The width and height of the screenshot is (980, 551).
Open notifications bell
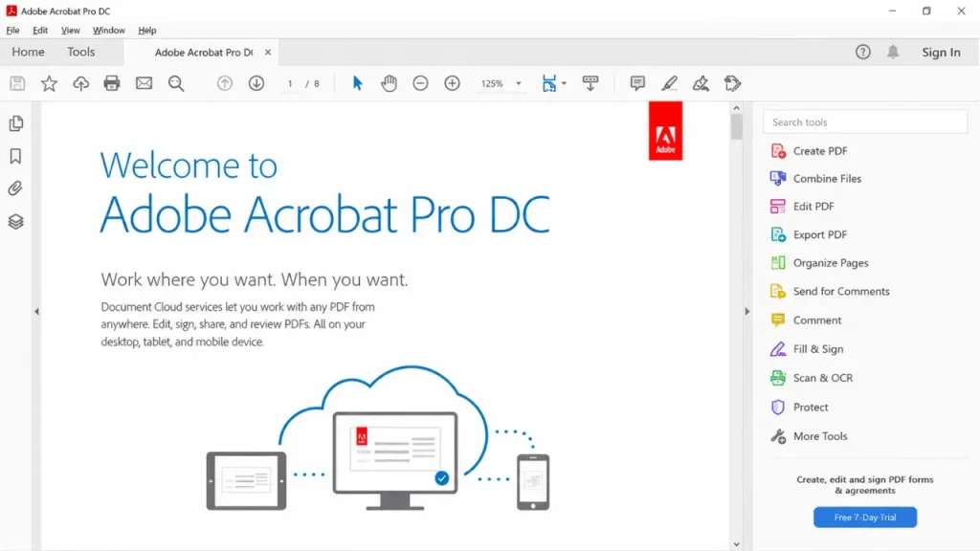point(893,53)
